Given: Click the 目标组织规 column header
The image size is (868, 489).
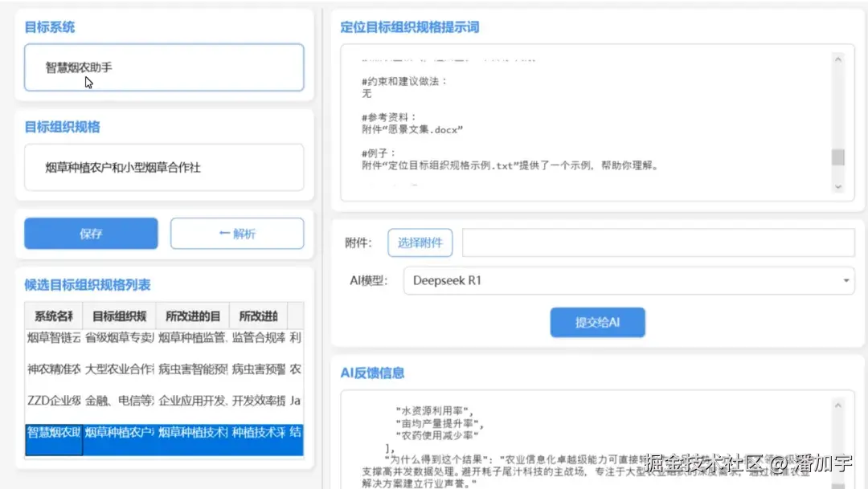Looking at the screenshot, I should pyautogui.click(x=120, y=315).
